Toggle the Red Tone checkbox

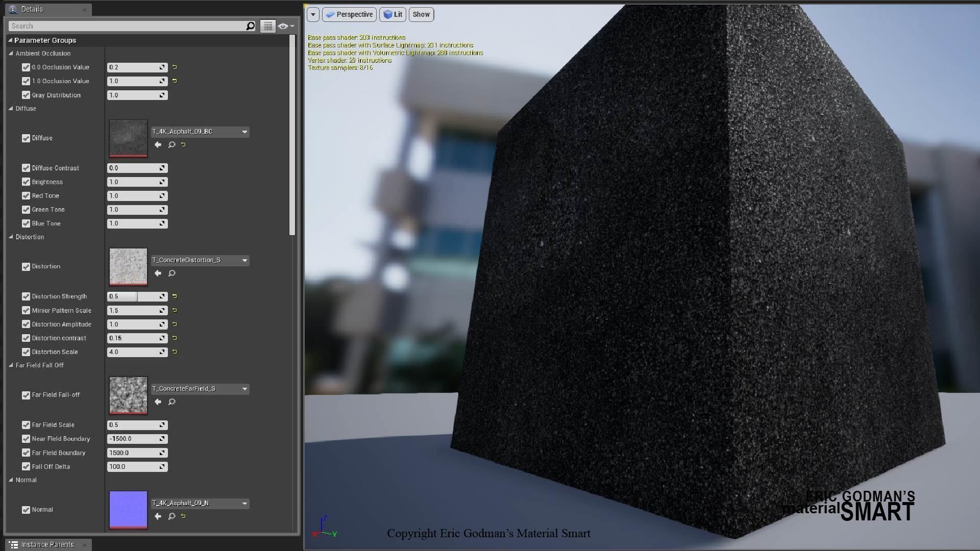click(x=26, y=196)
